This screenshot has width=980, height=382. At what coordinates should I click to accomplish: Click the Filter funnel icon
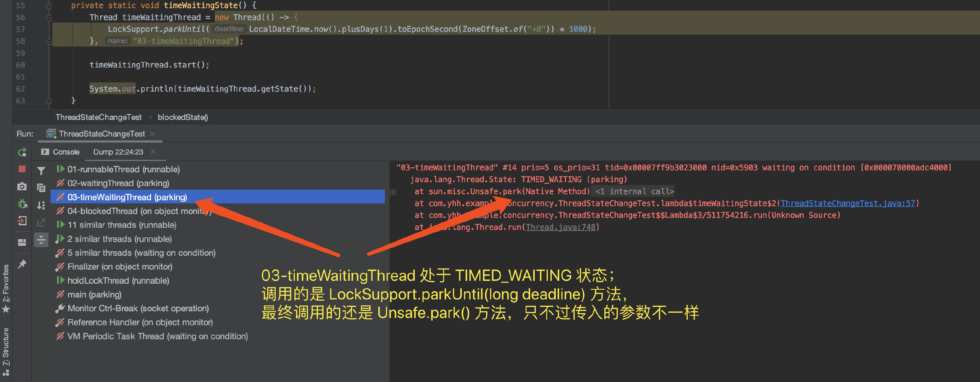coord(41,171)
